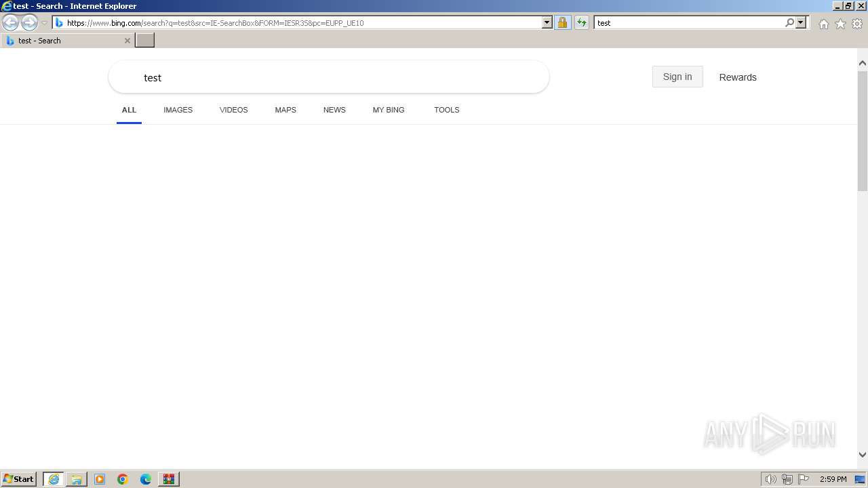Click the 2:59 PM clock
The height and width of the screenshot is (488, 868).
pyautogui.click(x=833, y=479)
